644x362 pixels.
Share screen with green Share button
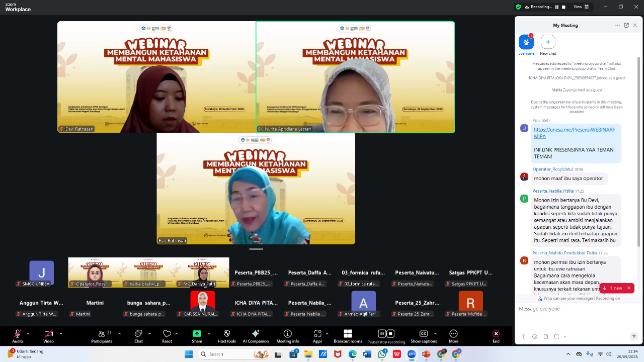pyautogui.click(x=197, y=336)
